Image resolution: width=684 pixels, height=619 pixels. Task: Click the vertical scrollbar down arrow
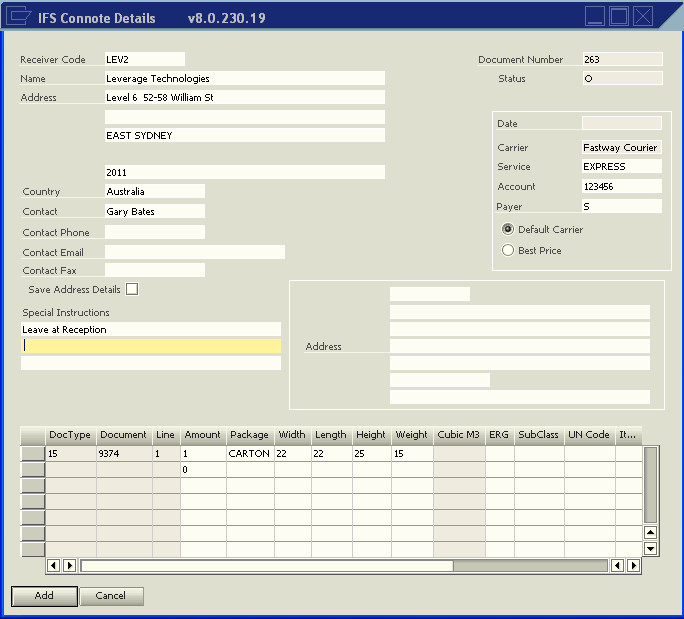pos(650,548)
